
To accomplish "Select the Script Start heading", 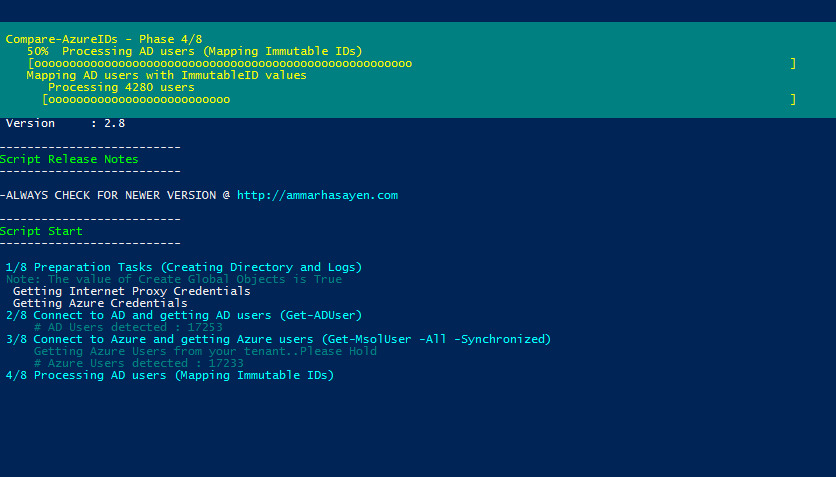I will [41, 231].
